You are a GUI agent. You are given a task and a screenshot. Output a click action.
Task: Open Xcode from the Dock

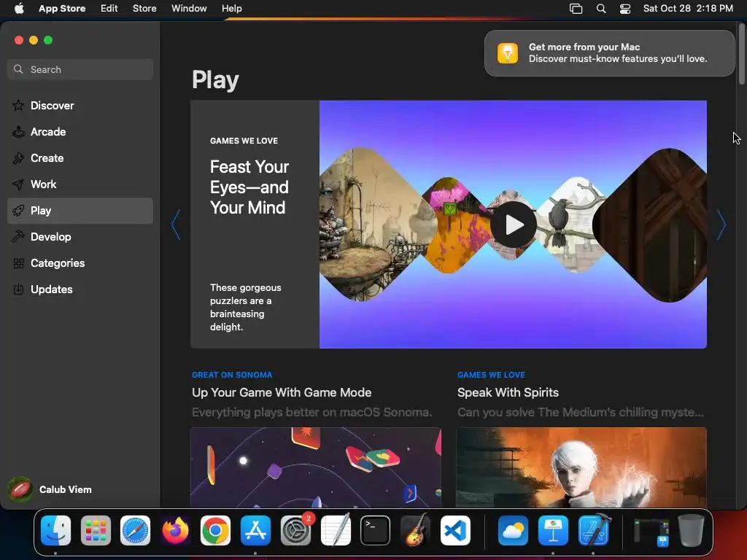(594, 531)
